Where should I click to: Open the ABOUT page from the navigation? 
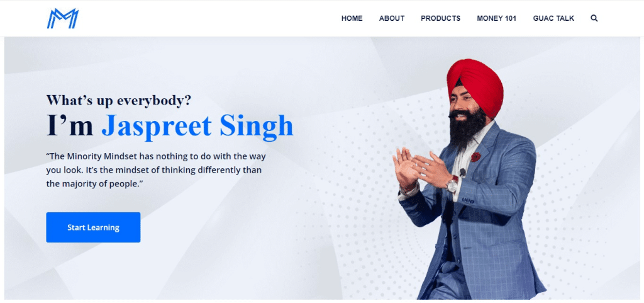pos(392,18)
